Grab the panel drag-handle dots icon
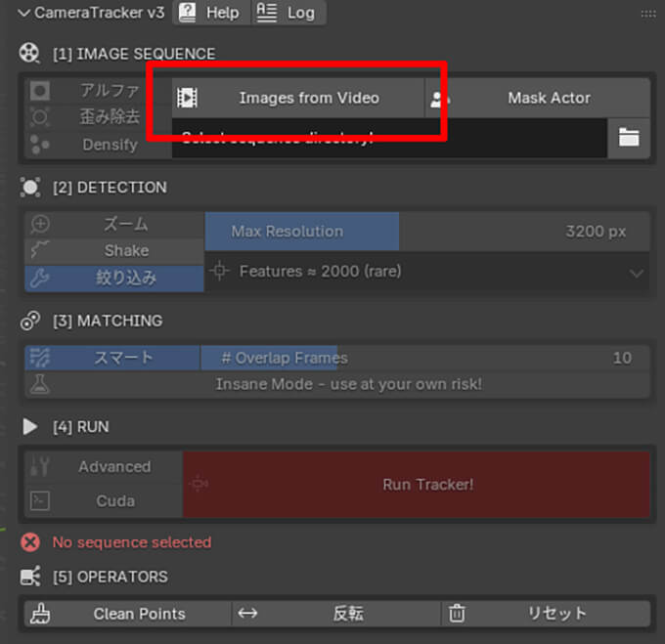 tap(648, 14)
